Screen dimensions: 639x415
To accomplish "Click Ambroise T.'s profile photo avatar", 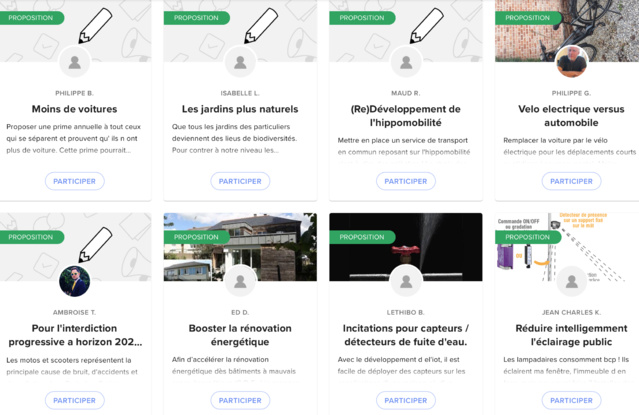I will pos(75,281).
